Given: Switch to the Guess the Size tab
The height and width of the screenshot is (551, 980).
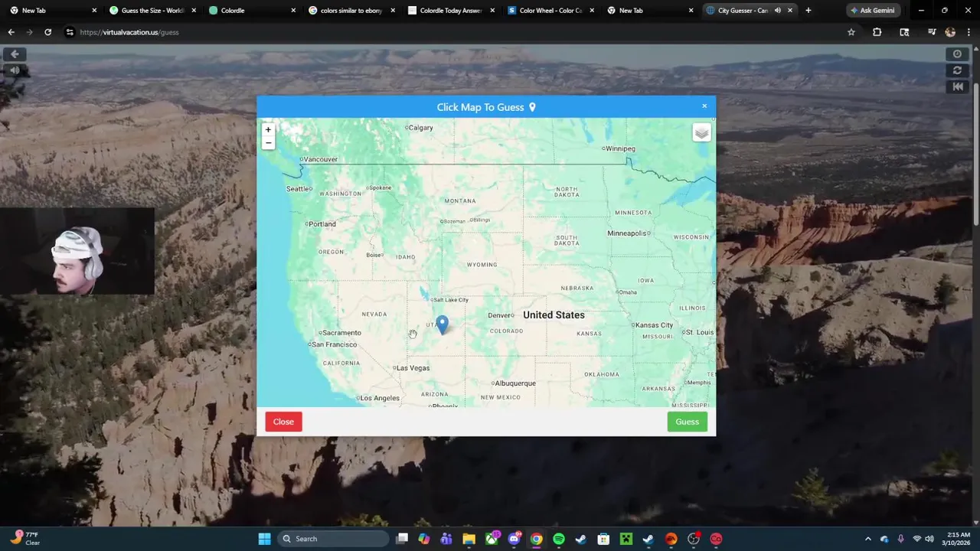Looking at the screenshot, I should pos(152,11).
